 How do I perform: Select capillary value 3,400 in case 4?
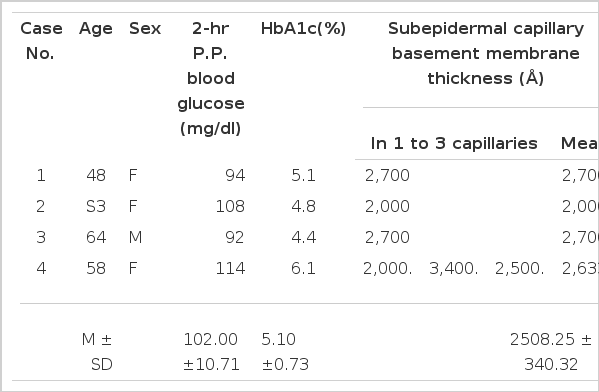click(454, 268)
